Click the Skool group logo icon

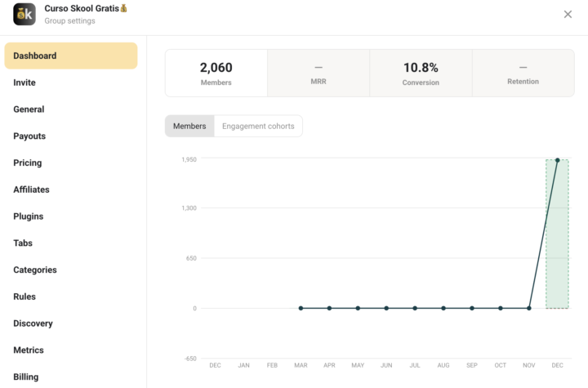[24, 14]
